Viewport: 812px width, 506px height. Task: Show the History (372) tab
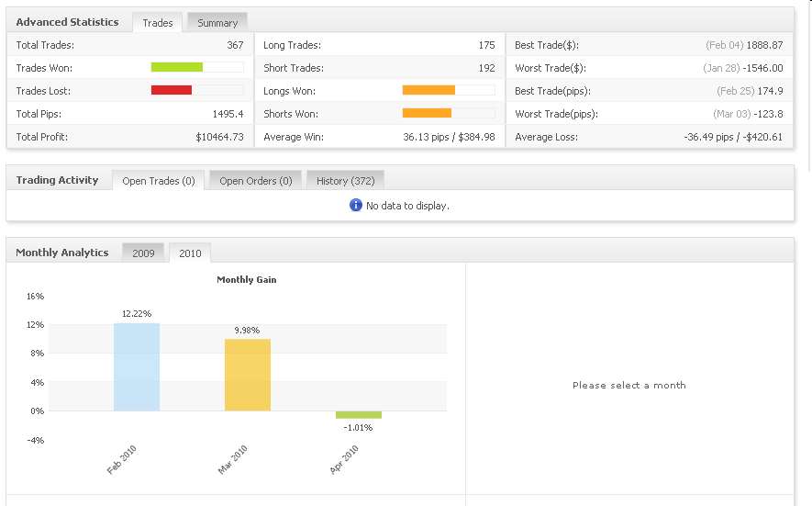point(346,181)
